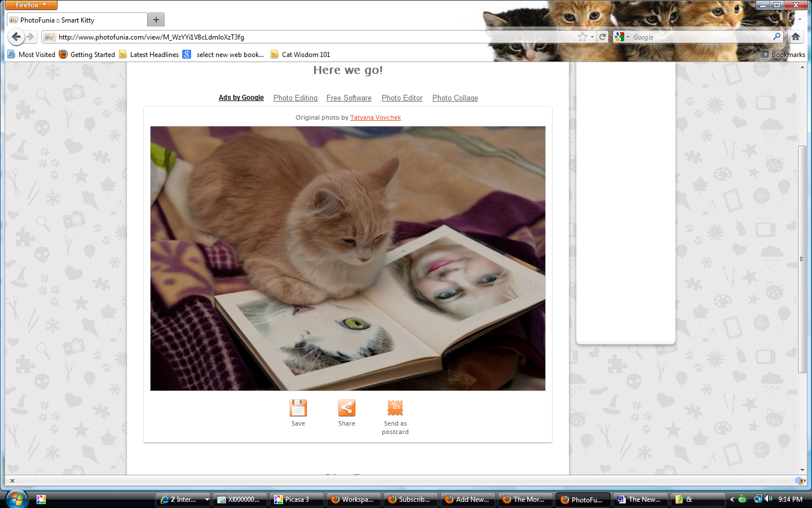Click the green tray icon beside the network icon

pos(743,499)
